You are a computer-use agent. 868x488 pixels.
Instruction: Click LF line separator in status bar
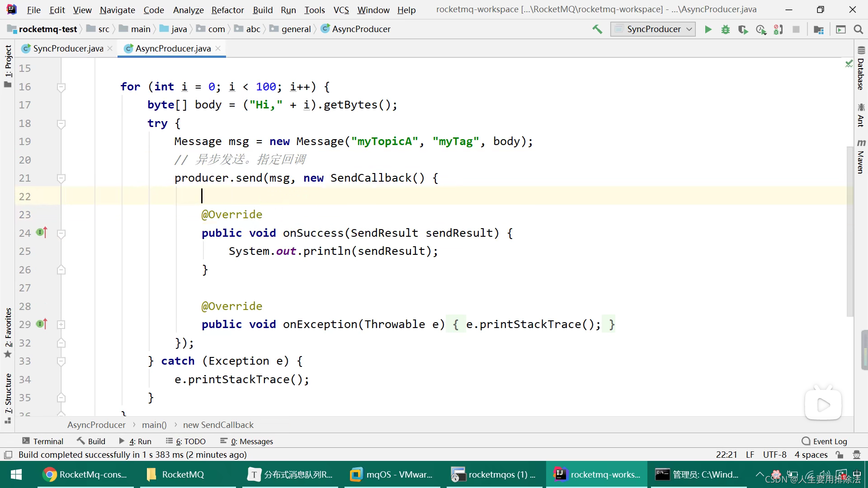[x=750, y=455]
